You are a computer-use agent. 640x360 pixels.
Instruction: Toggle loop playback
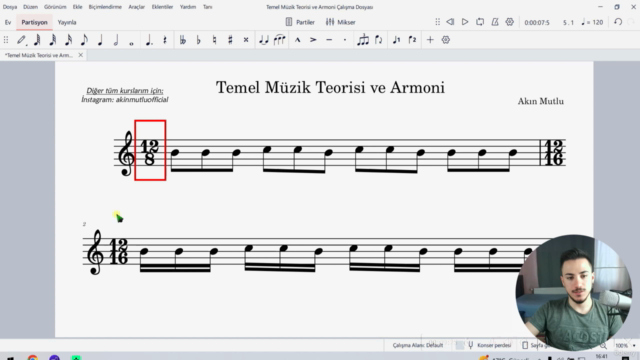point(480,22)
